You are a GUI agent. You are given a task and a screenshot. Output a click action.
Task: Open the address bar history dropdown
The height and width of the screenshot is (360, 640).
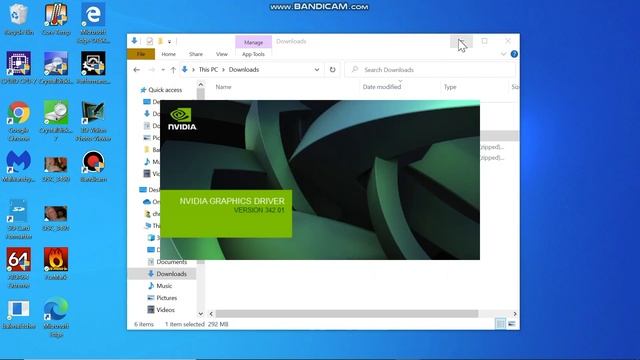point(317,70)
